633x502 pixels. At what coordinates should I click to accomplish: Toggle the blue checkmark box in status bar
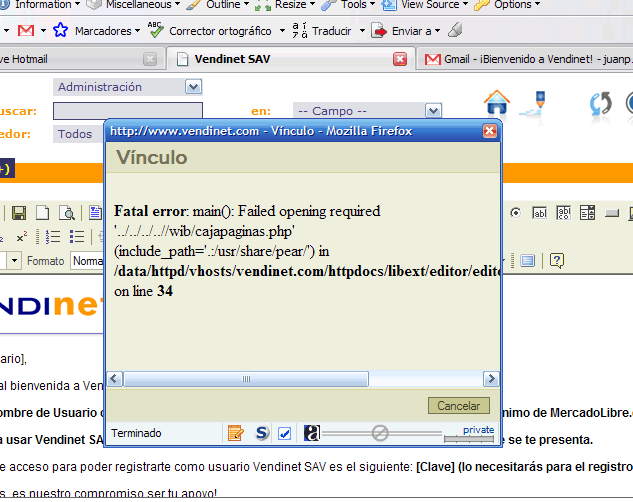pos(285,434)
